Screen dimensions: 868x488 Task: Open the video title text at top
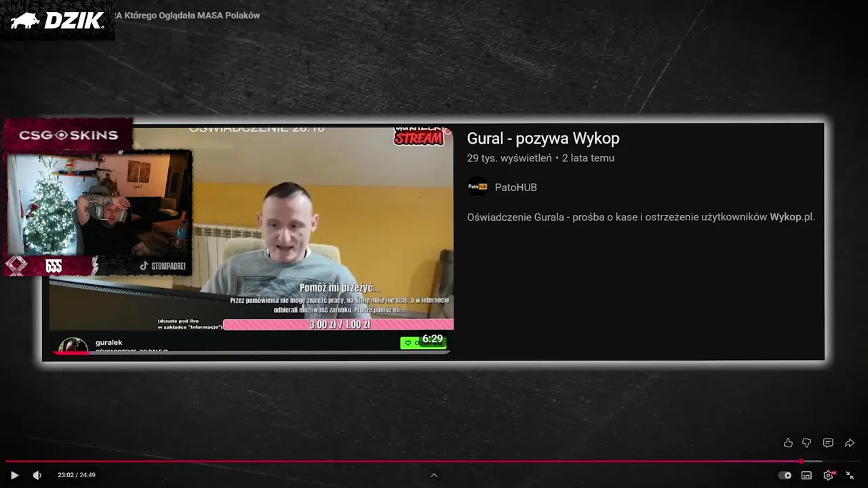pyautogui.click(x=187, y=15)
